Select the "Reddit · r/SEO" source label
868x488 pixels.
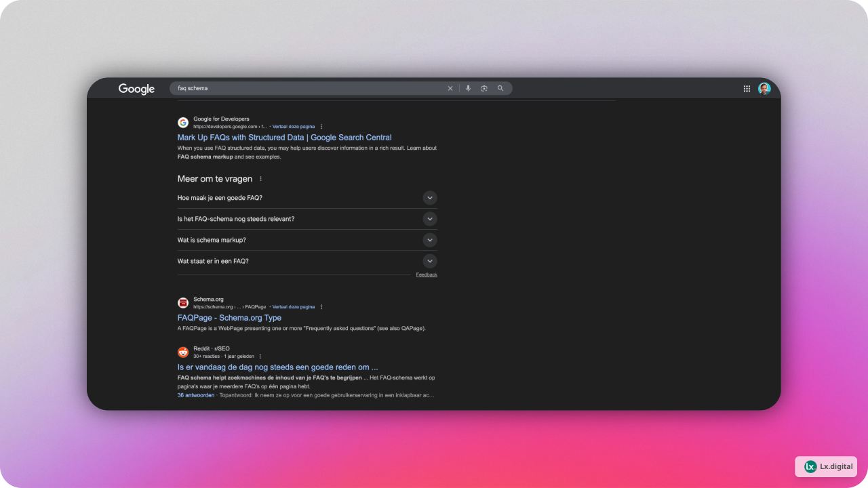coord(212,349)
